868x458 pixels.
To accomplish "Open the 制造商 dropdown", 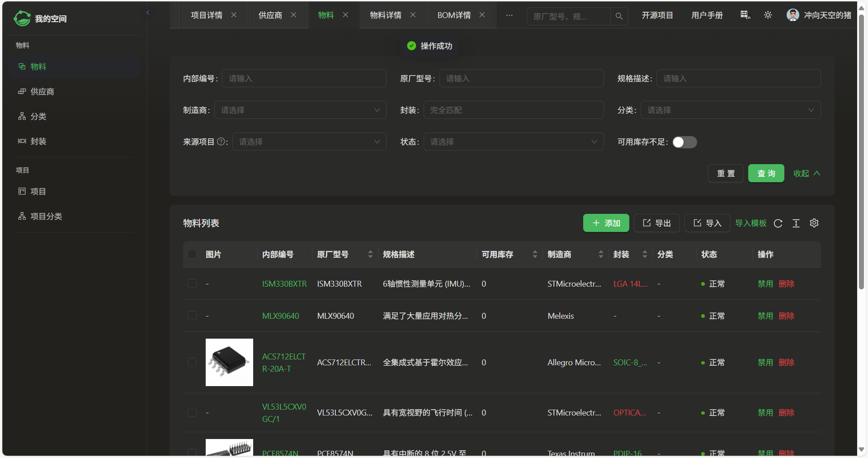I will coord(300,110).
